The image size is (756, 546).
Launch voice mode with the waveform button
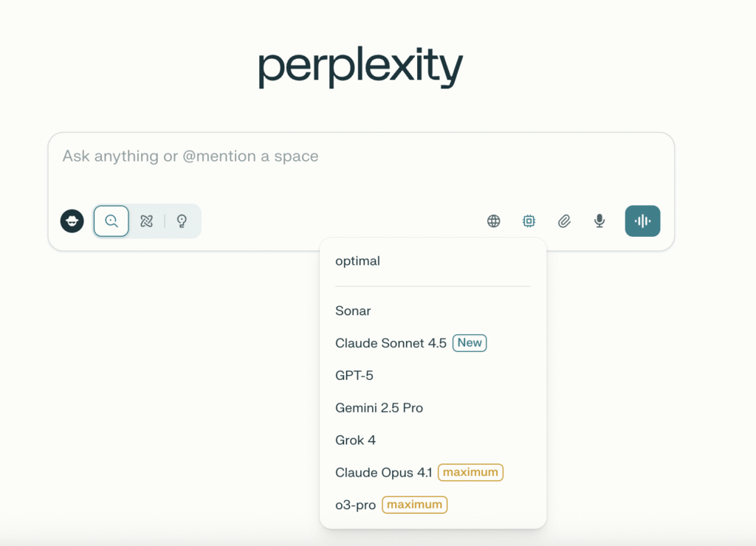coord(642,221)
